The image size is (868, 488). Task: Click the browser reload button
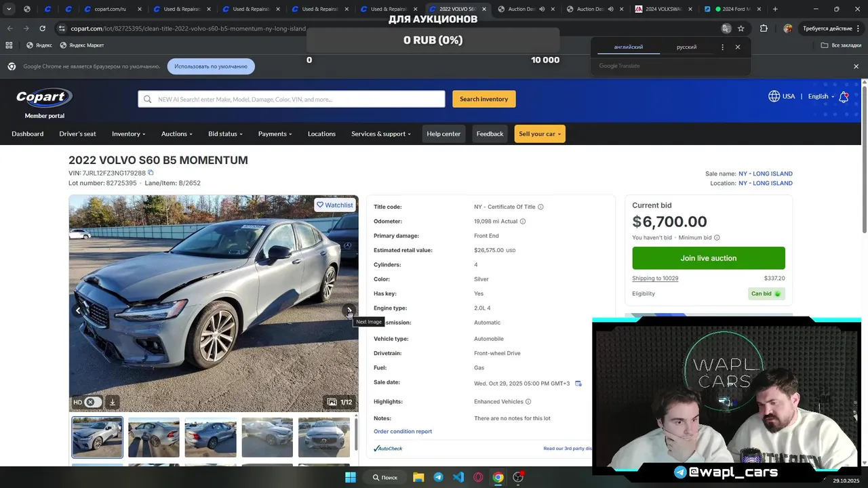pos(42,28)
